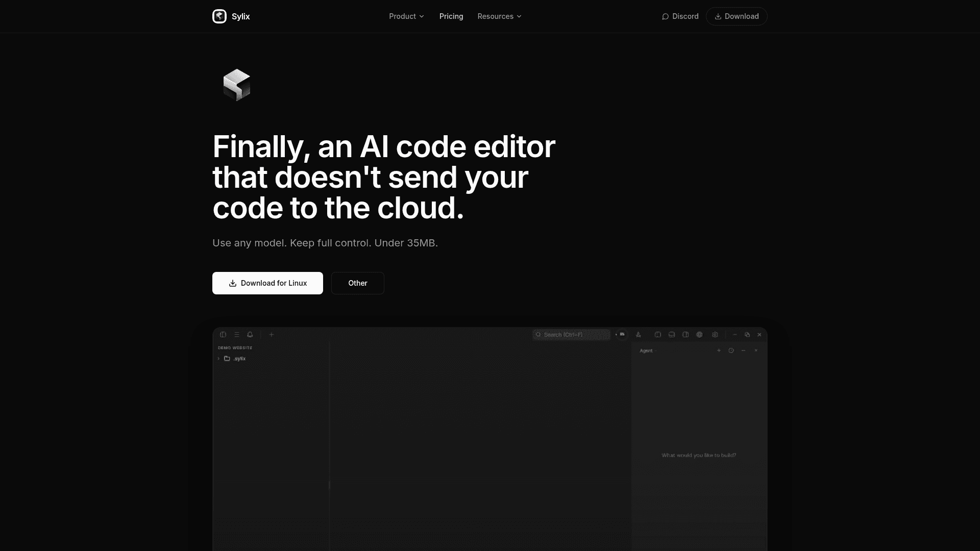The height and width of the screenshot is (551, 980).
Task: Click the settings gear icon in the editor toolbar
Action: 715,335
